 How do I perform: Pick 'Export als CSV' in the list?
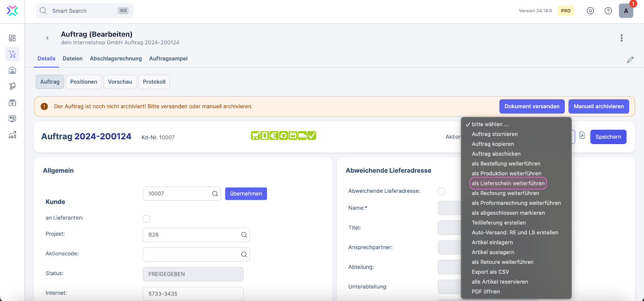pyautogui.click(x=490, y=272)
